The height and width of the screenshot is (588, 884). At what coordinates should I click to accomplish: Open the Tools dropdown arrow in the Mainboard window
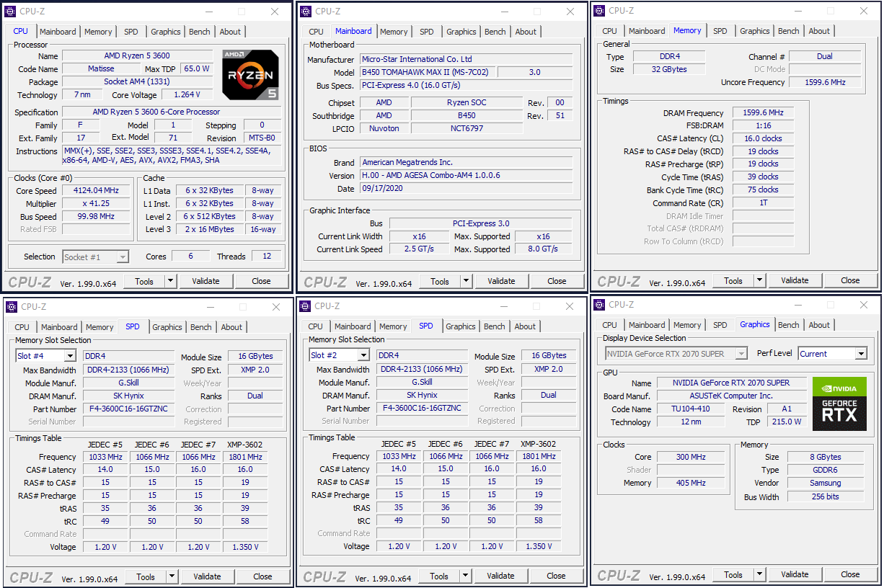[467, 281]
